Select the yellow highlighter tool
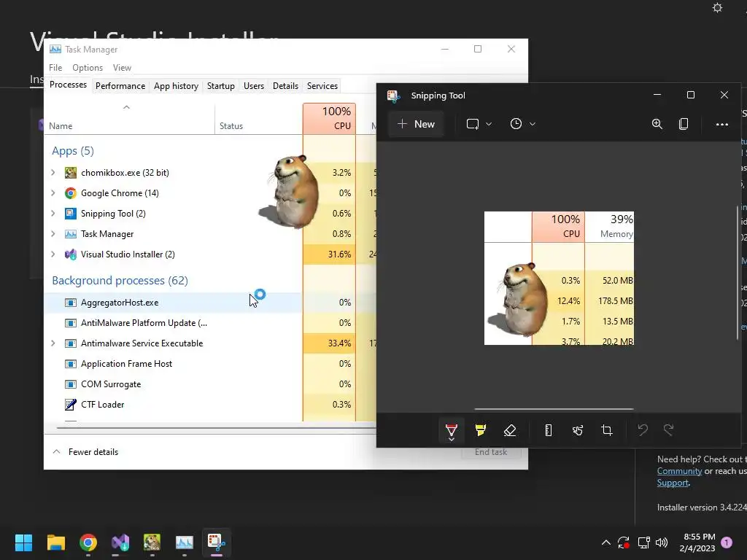 [480, 430]
